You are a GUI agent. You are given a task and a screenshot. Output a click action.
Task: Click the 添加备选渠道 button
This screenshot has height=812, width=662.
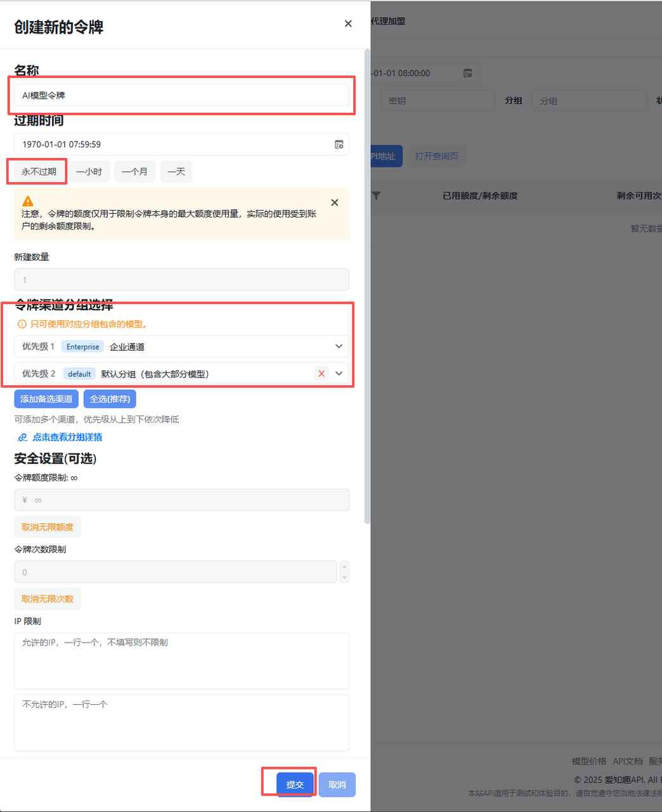46,399
